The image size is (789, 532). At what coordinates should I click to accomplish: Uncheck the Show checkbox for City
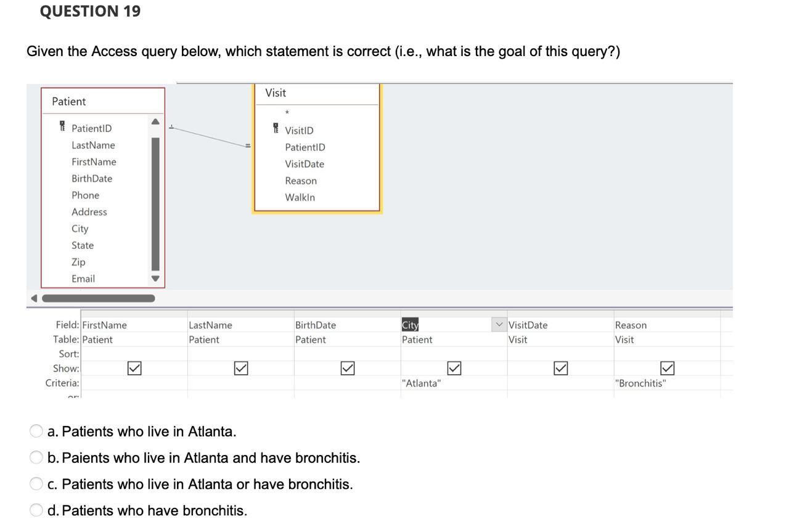454,368
